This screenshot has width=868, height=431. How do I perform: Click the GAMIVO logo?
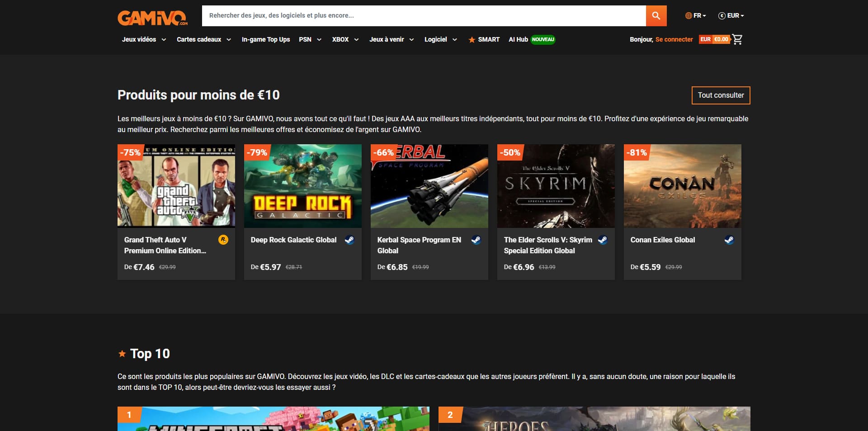coord(153,18)
